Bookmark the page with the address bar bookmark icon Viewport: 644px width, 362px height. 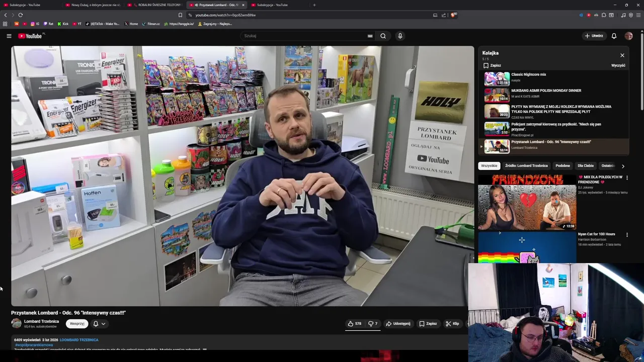tap(180, 15)
